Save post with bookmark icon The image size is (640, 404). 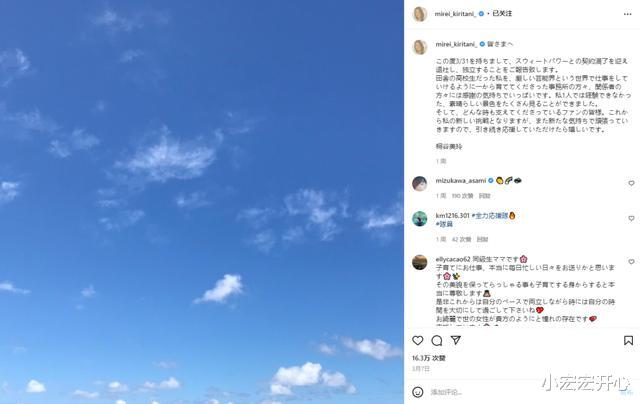pyautogui.click(x=629, y=340)
